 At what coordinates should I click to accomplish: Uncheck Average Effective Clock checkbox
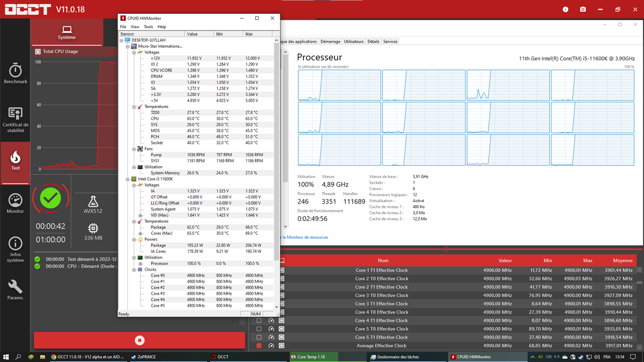[x=259, y=345]
